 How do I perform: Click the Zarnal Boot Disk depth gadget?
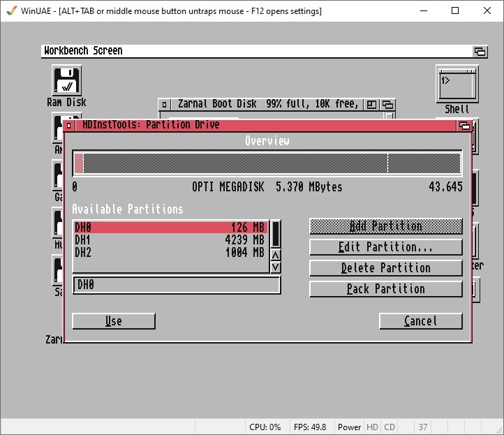pos(387,105)
